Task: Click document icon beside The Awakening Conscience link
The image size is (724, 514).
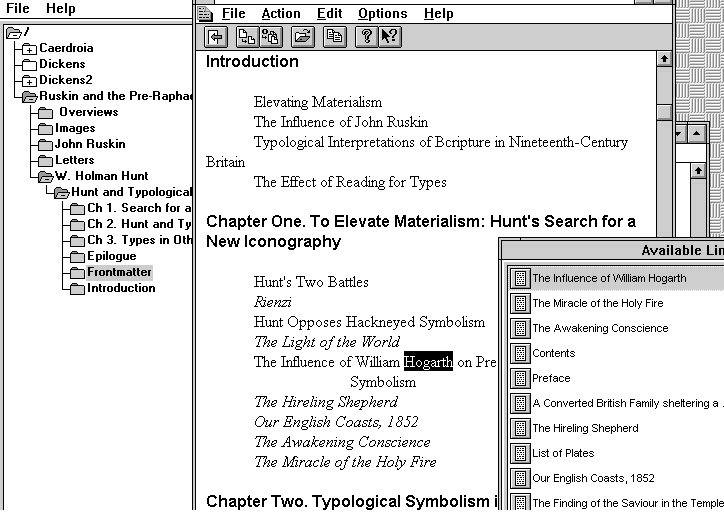Action: pyautogui.click(x=520, y=328)
